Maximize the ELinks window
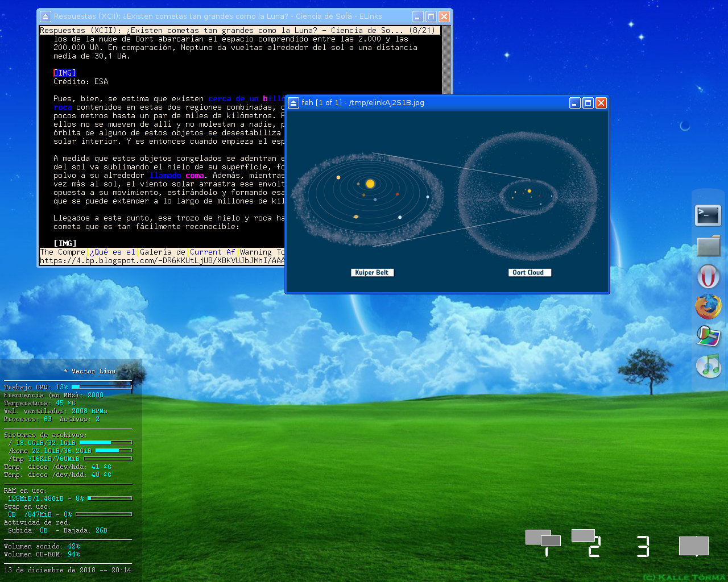728x582 pixels. pyautogui.click(x=431, y=16)
